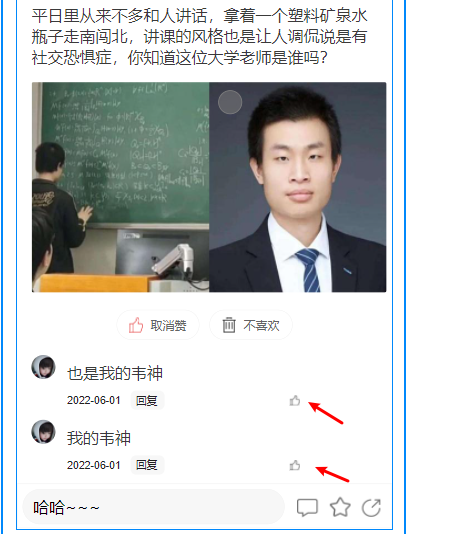Click the red thumbs-up icon in 取消赞
Viewport: 458px width, 534px height.
(136, 325)
